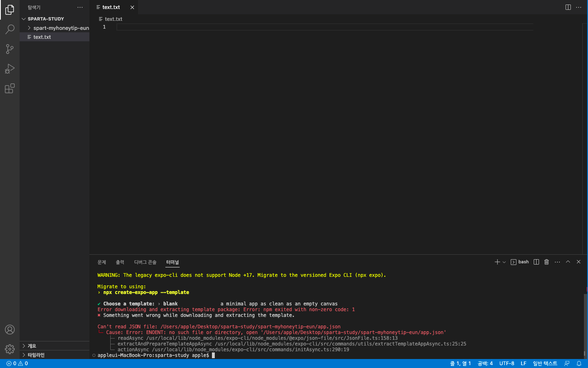588x368 pixels.
Task: Switch to the 디버그 콘솔 tab
Action: coord(145,262)
